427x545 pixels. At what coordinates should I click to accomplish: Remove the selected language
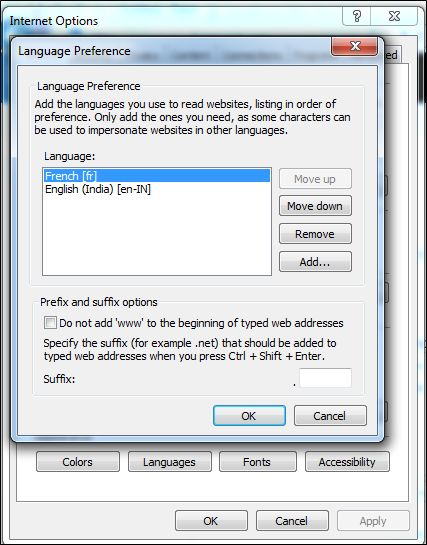point(315,234)
